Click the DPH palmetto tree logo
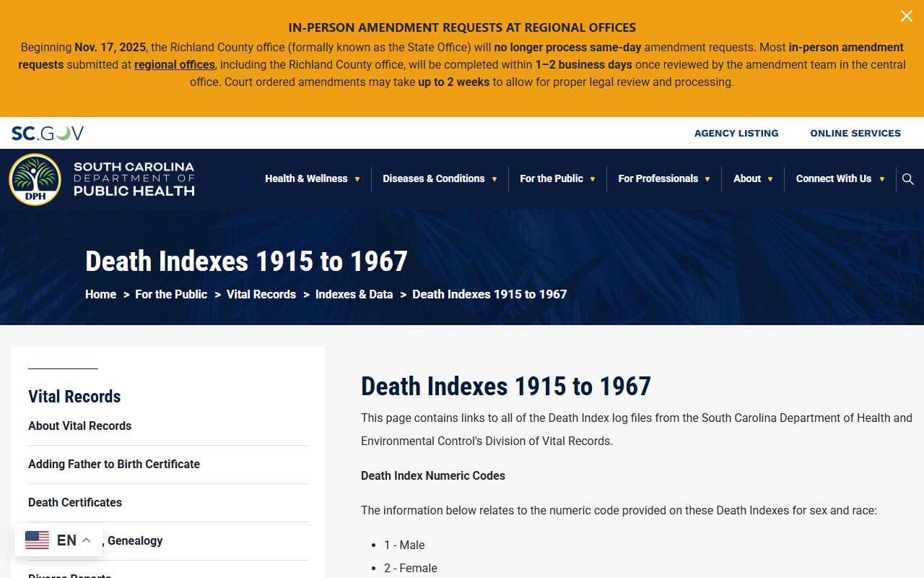Image resolution: width=924 pixels, height=578 pixels. click(35, 179)
